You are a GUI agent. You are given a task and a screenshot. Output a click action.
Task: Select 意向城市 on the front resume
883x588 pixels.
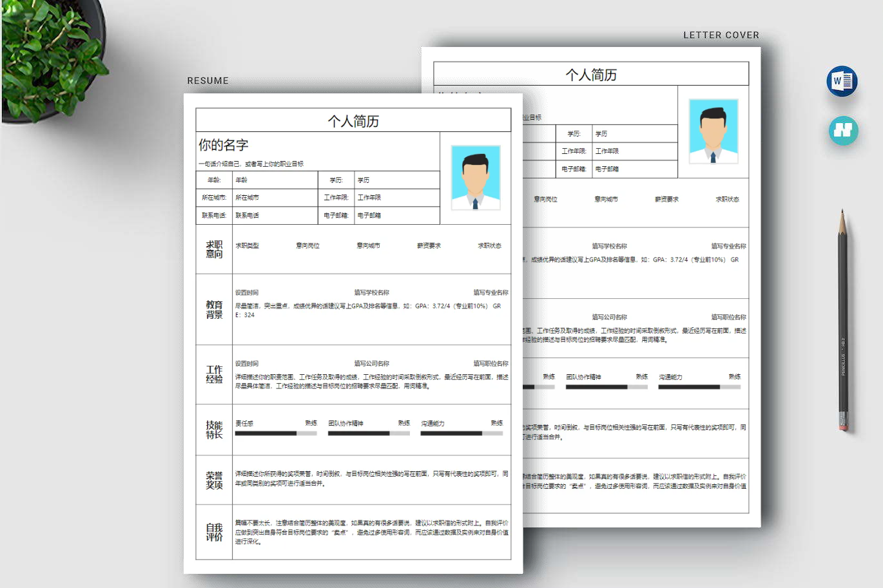368,245
